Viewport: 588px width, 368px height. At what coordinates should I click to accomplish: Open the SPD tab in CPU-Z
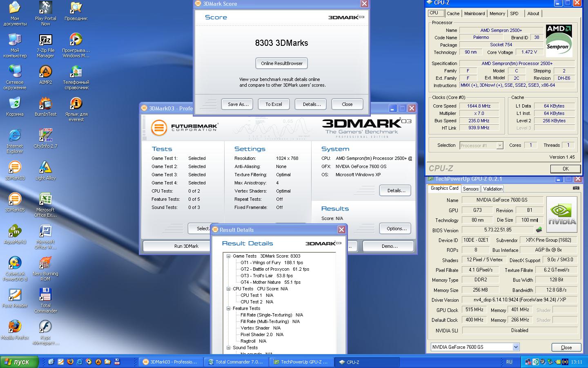(x=514, y=13)
